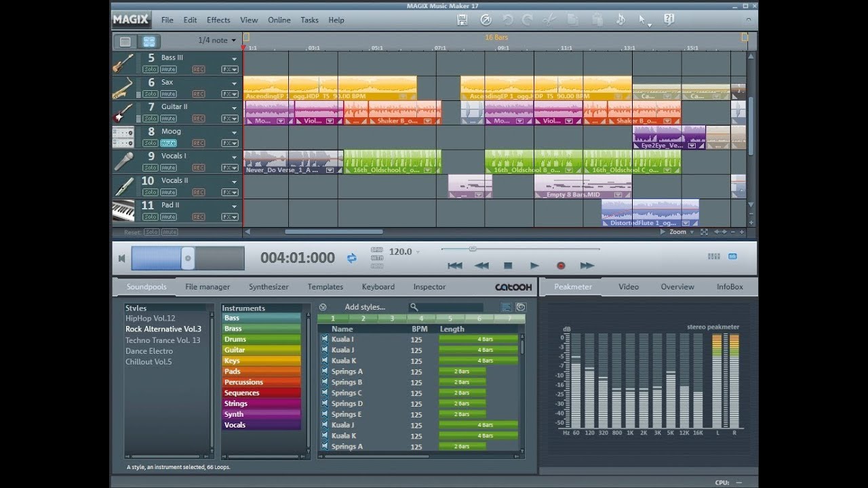Viewport: 868px width, 488px height.
Task: Switch to multi-track grid view icon
Action: (149, 41)
